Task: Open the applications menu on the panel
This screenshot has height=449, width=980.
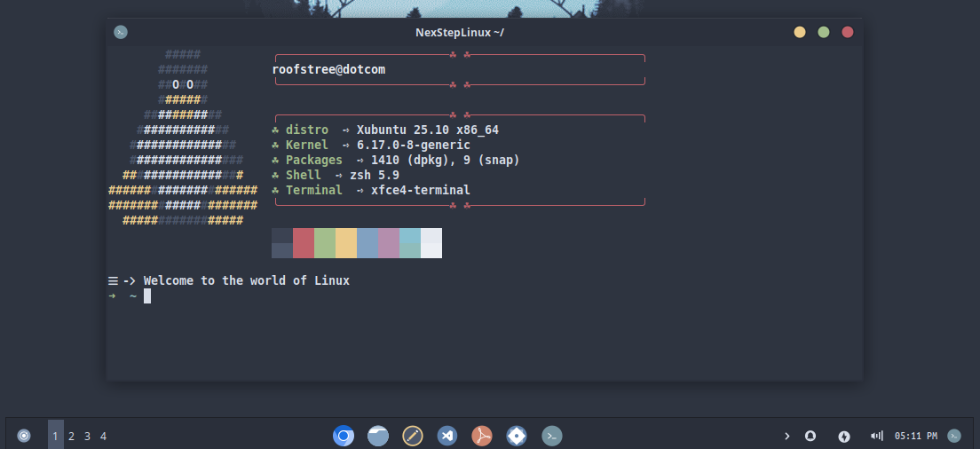Action: point(24,436)
